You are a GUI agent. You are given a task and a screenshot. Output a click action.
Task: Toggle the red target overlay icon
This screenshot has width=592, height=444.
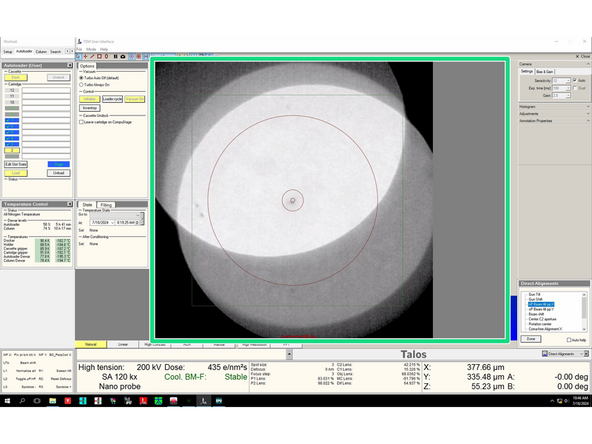[139, 57]
